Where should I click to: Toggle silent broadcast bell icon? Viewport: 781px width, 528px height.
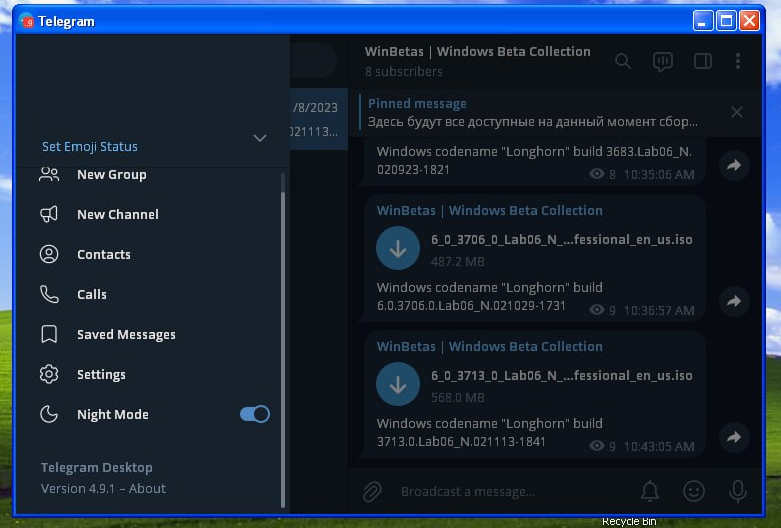pyautogui.click(x=650, y=491)
